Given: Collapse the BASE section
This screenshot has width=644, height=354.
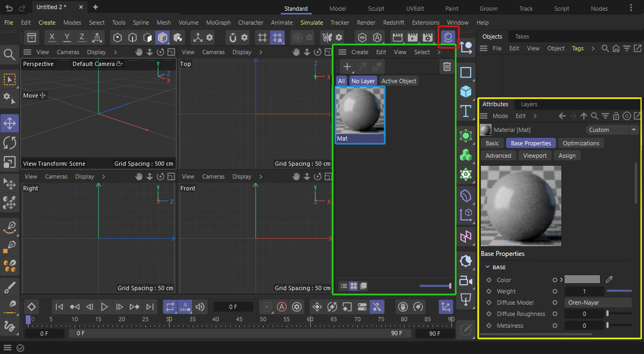Looking at the screenshot, I should pos(488,267).
